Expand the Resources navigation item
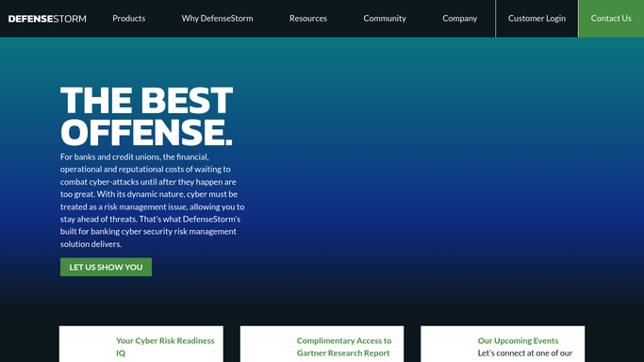Image resolution: width=644 pixels, height=362 pixels. click(308, 19)
